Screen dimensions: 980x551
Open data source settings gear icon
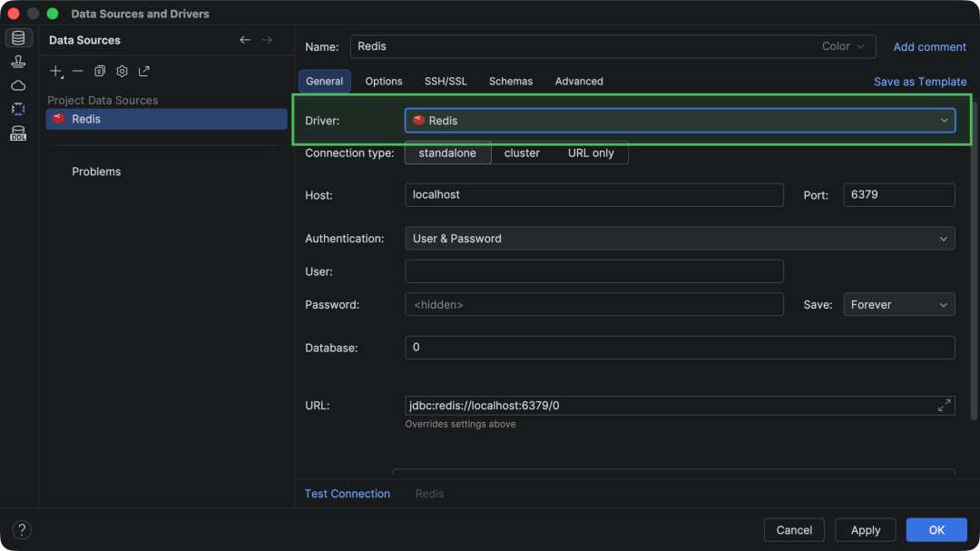(122, 72)
